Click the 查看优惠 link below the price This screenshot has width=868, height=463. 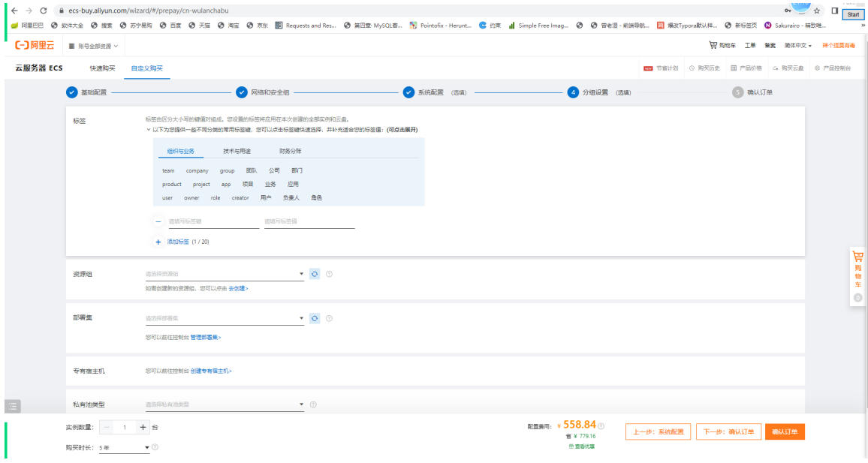pyautogui.click(x=581, y=446)
